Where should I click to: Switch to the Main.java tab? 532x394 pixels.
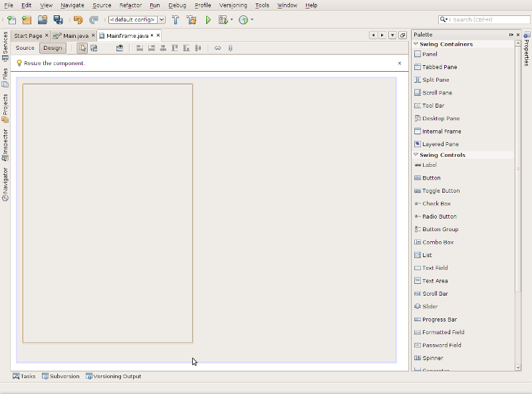pos(76,36)
